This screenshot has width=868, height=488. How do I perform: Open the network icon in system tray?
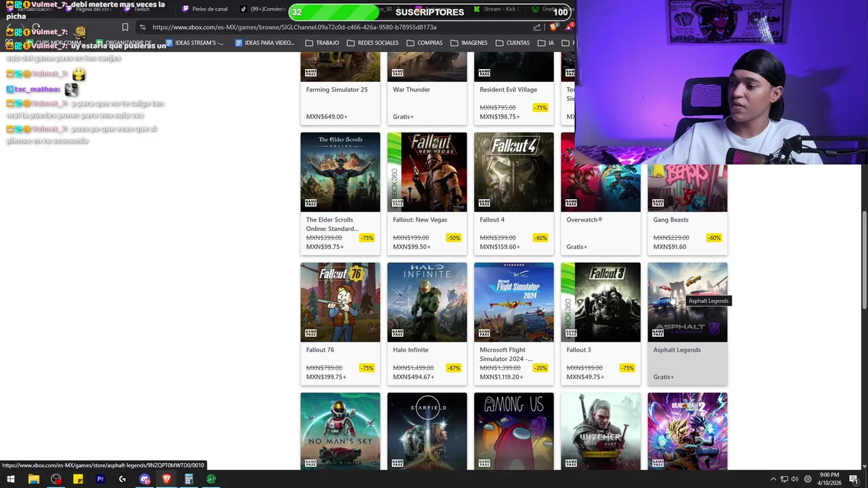tap(784, 479)
